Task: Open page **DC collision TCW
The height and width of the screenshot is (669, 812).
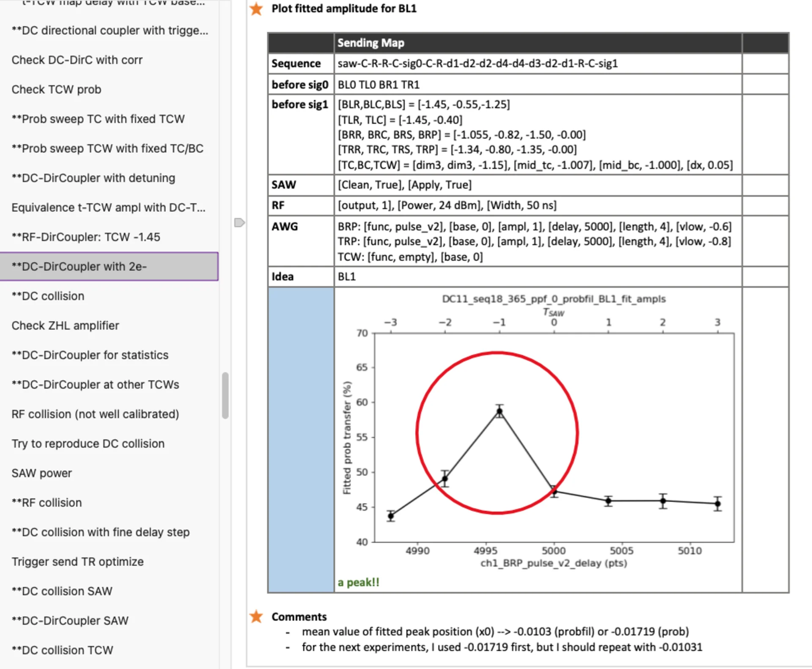Action: [x=110, y=650]
